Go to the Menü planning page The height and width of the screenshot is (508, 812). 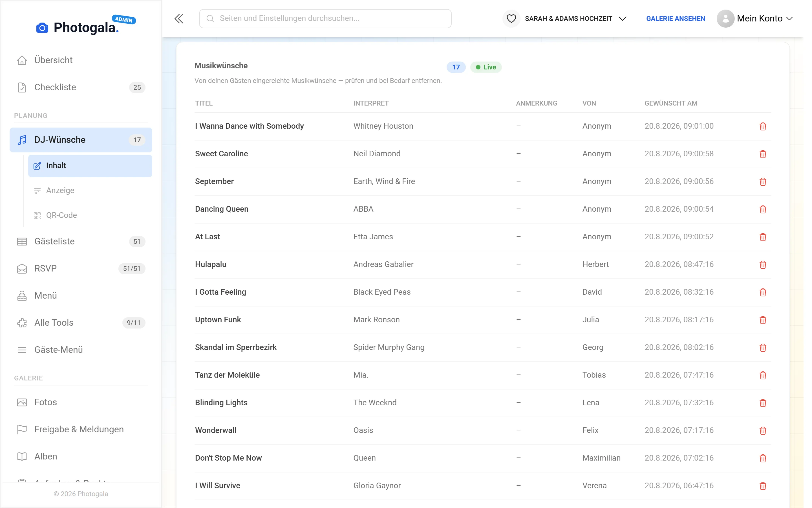81,296
